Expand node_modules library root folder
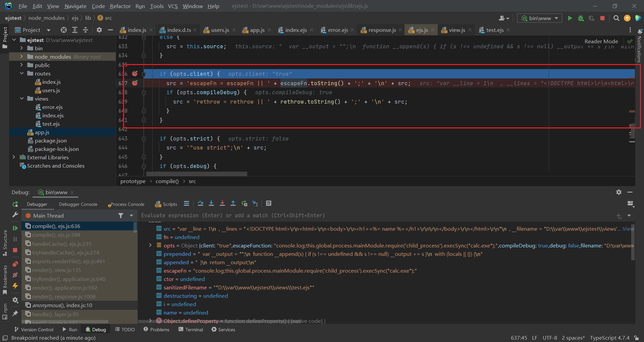 coord(21,57)
